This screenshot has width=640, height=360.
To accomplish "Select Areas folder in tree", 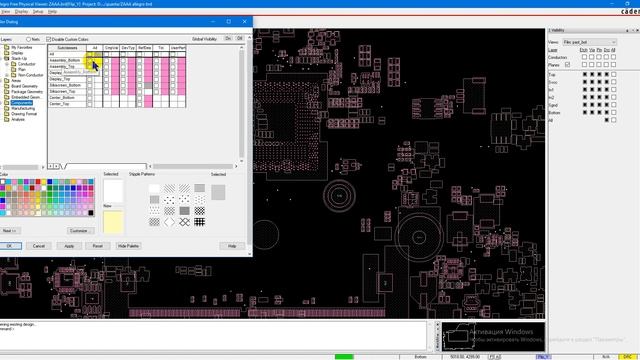I will point(16,81).
